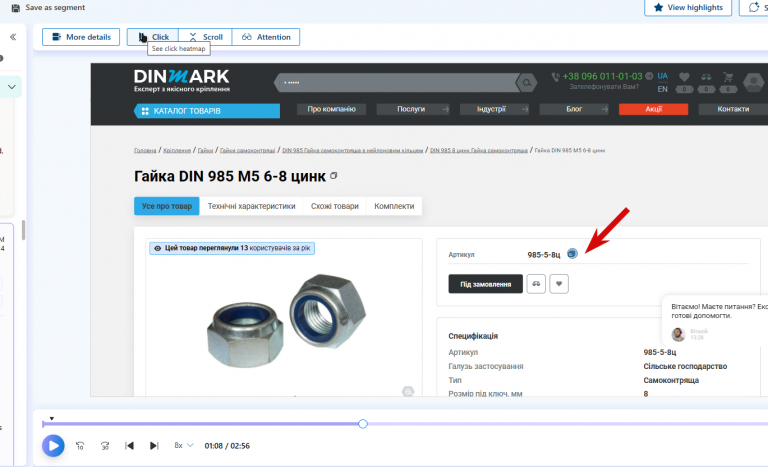
Task: Click the chat agent avatar
Action: [678, 335]
